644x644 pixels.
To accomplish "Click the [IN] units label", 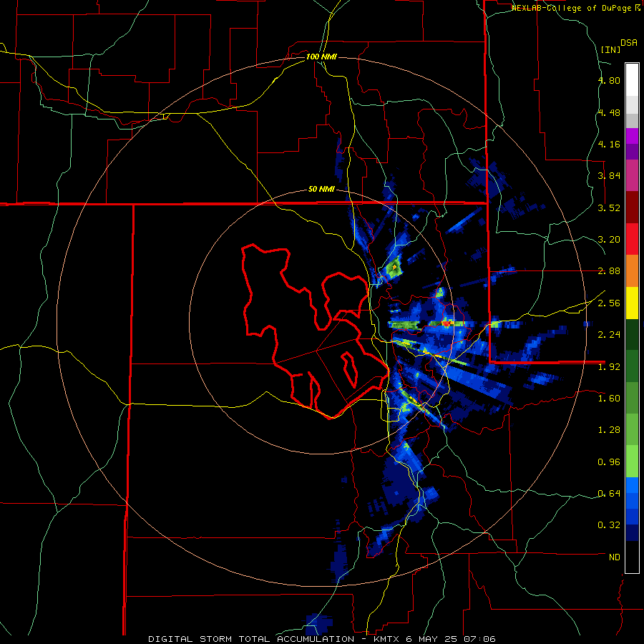I will point(610,49).
